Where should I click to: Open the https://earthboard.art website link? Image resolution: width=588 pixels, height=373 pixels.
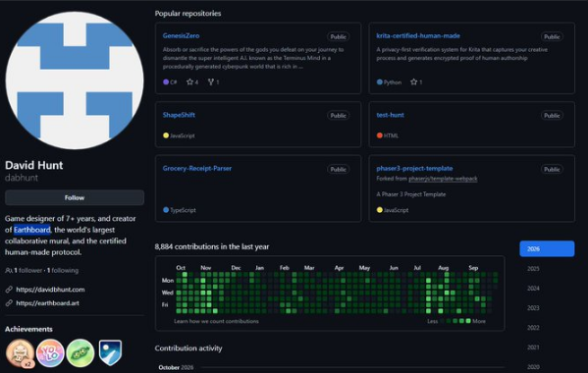click(x=48, y=303)
